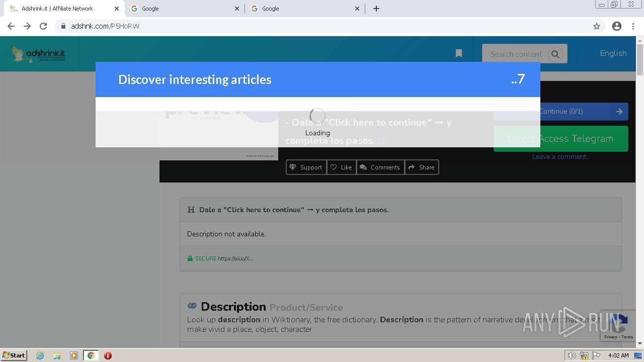The image size is (644, 362).
Task: Open the Leave a comment link
Action: 561,156
